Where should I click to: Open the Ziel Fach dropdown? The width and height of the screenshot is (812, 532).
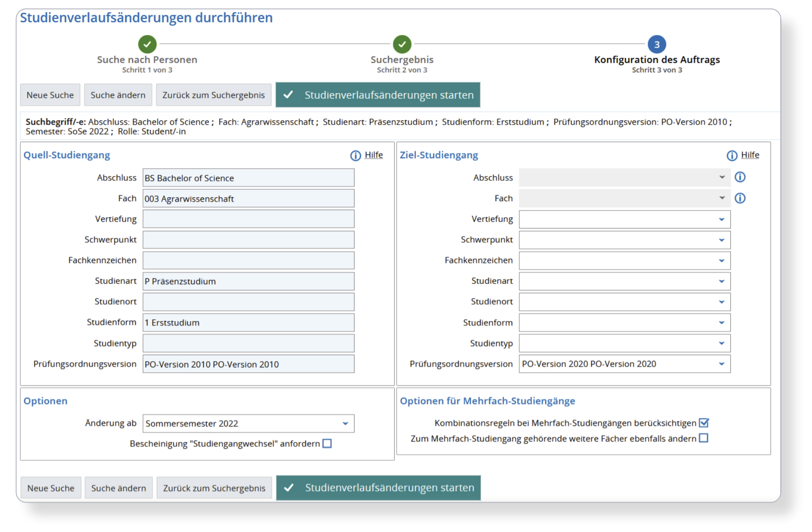click(x=625, y=198)
